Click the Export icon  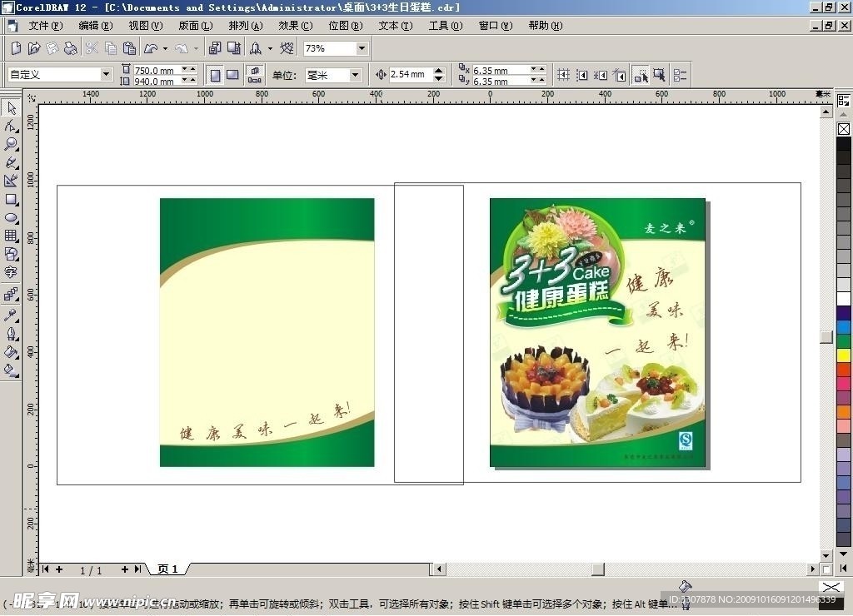(x=234, y=48)
